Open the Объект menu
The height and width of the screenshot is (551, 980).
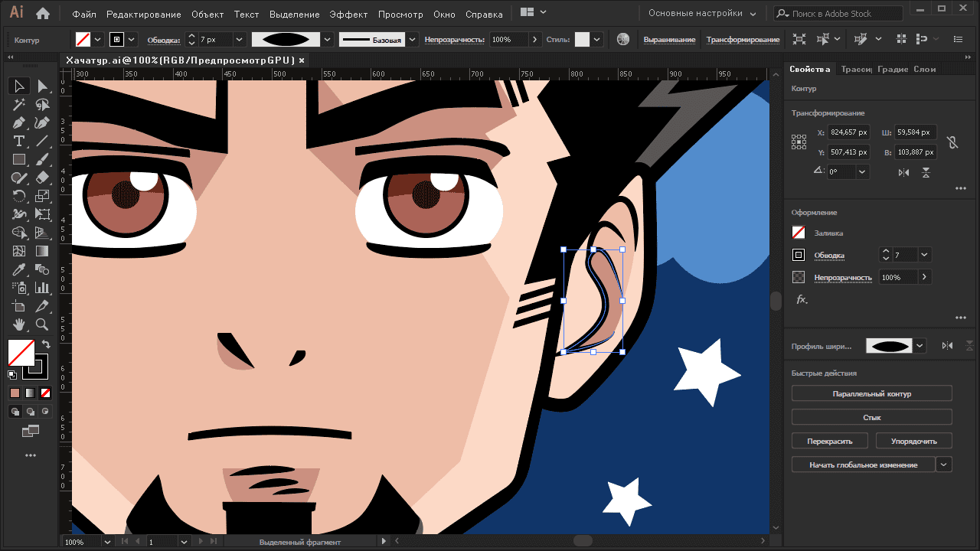207,14
